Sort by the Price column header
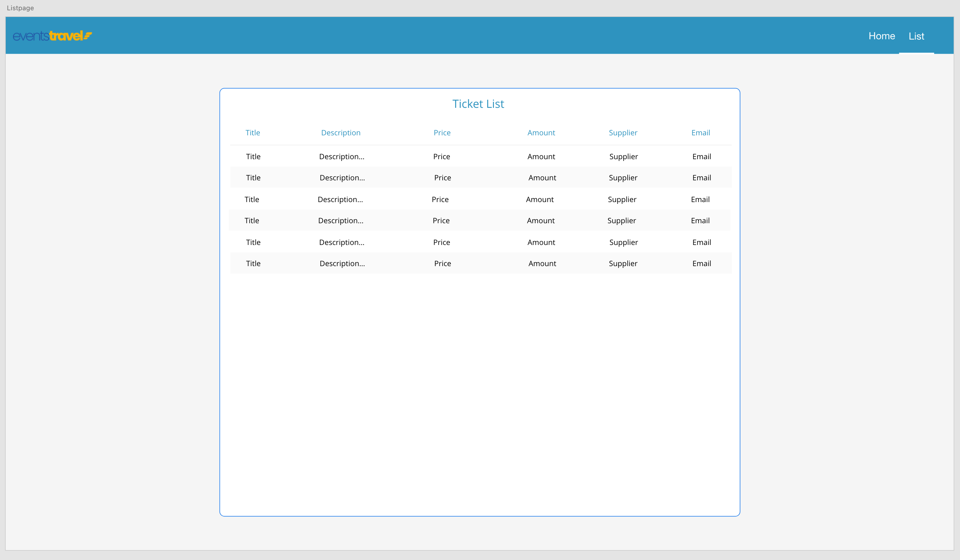Screen dimensions: 960x560 coord(442,133)
